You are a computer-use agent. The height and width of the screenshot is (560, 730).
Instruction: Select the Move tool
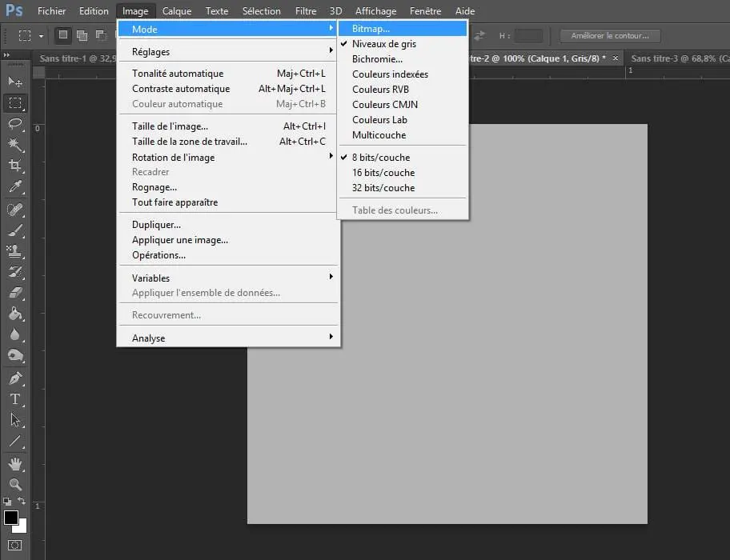point(15,82)
